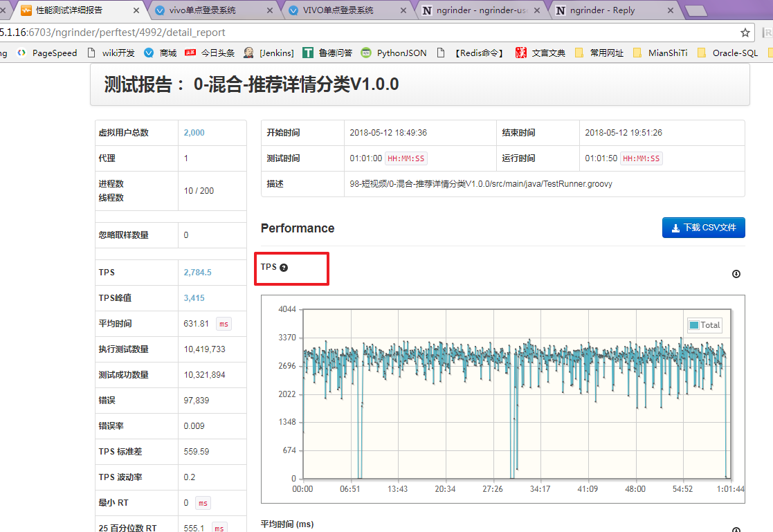Image resolution: width=773 pixels, height=532 pixels.
Task: Click the TPS peak value 3,415
Action: pyautogui.click(x=194, y=298)
